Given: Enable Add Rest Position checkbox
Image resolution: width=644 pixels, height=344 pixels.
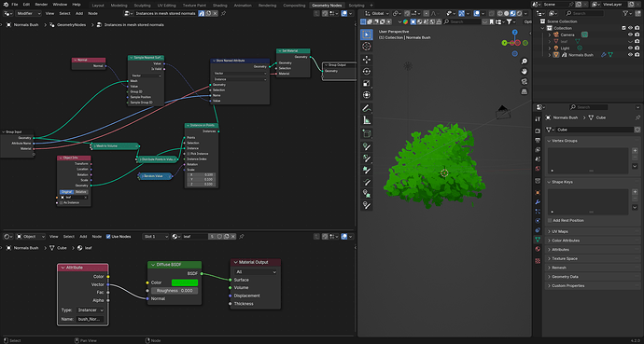Looking at the screenshot, I should point(550,221).
